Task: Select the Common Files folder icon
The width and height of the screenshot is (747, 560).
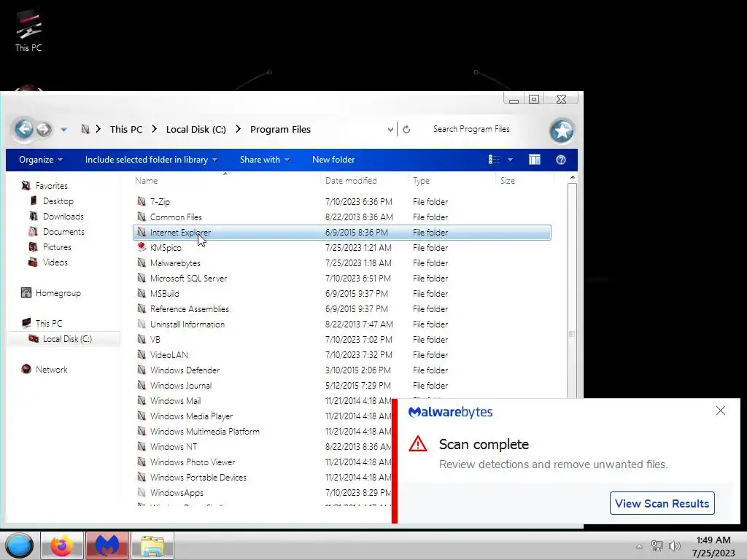Action: pyautogui.click(x=142, y=217)
